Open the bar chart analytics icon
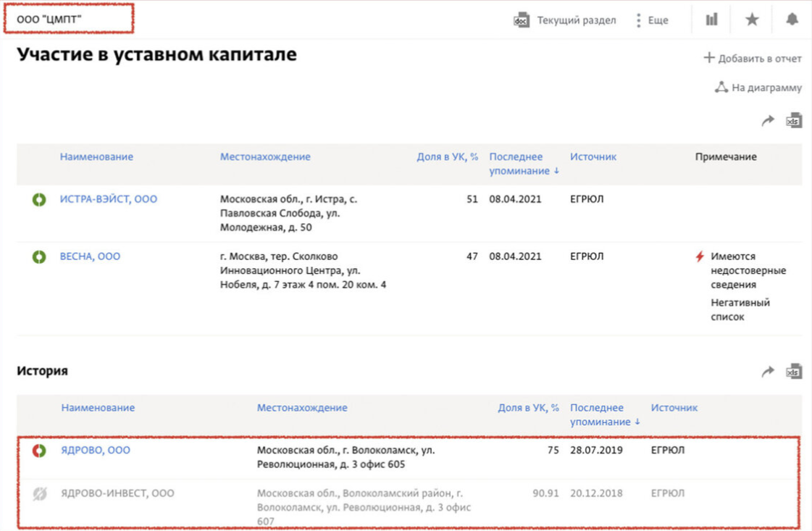This screenshot has height=531, width=812. pos(711,20)
